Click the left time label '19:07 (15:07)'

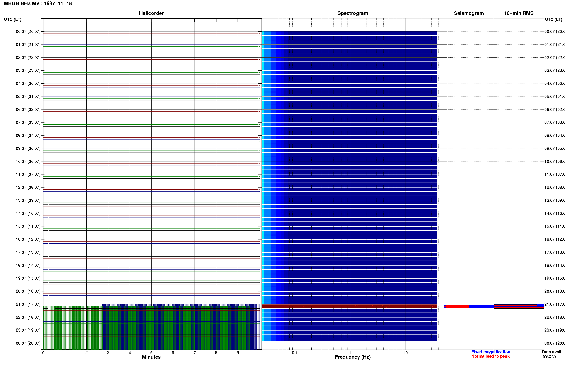(28, 278)
